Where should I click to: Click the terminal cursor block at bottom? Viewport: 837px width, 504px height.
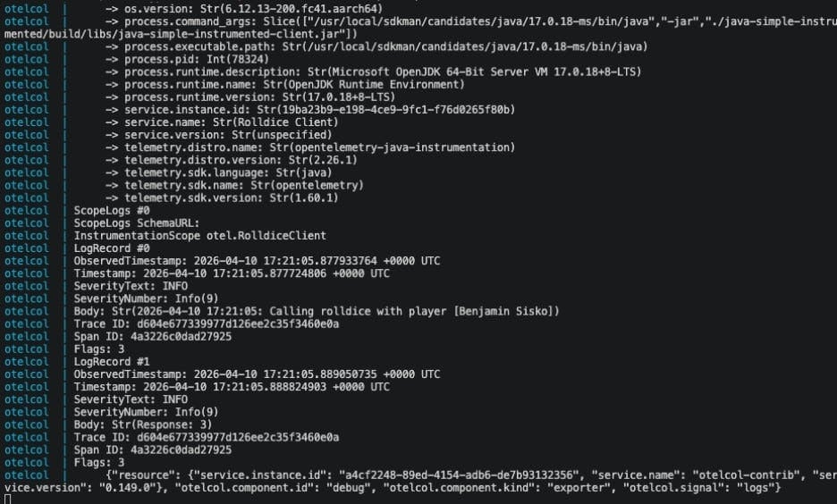point(7,500)
